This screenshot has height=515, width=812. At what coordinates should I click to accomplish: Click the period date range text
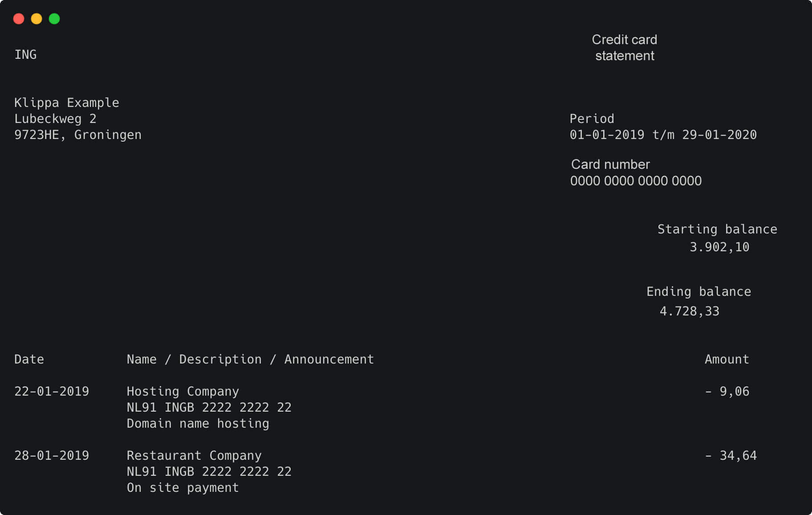(663, 135)
